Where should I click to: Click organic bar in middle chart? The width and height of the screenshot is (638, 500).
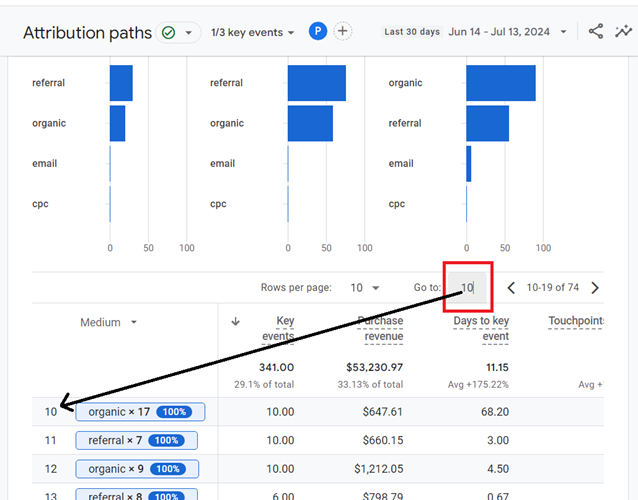[x=310, y=123]
